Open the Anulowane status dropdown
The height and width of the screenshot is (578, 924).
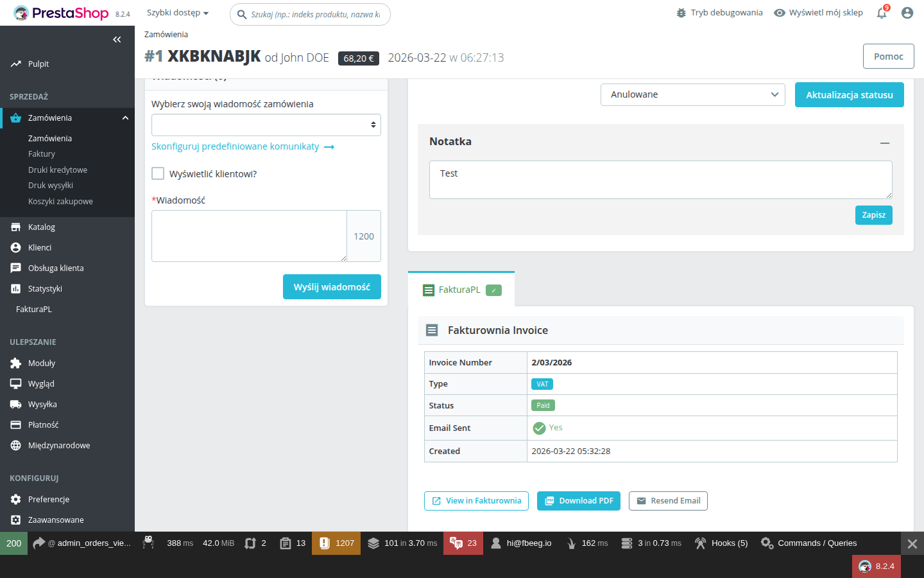click(x=692, y=94)
